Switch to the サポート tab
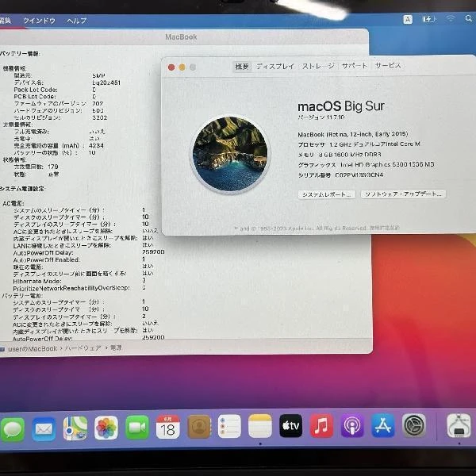 [x=355, y=66]
